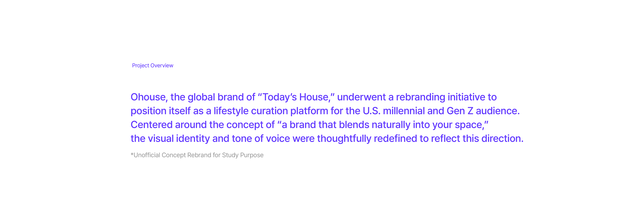This screenshot has width=644, height=219.
Task: Click "into your space" ending third line
Action: pos(450,125)
